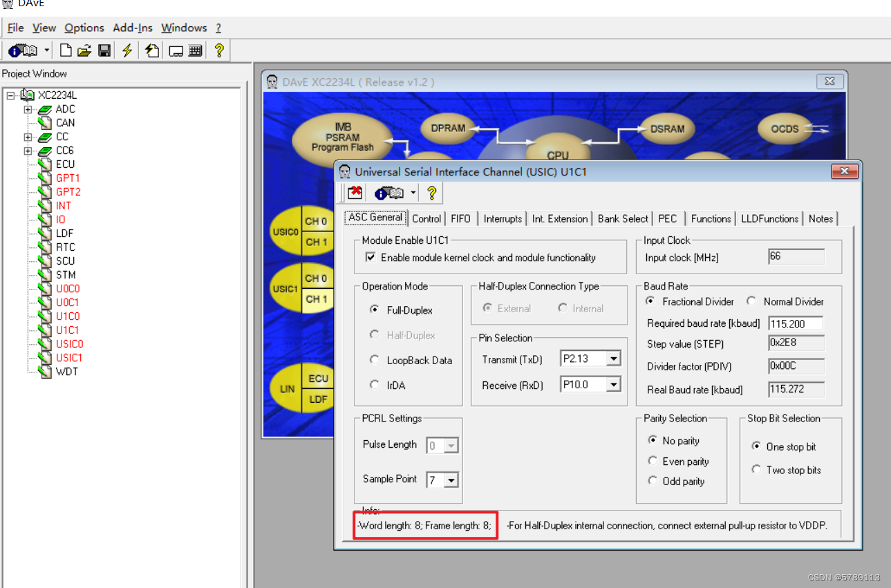Viewport: 891px width, 588px height.
Task: Open the Receive (RxD) pin dropdown
Action: coord(613,384)
